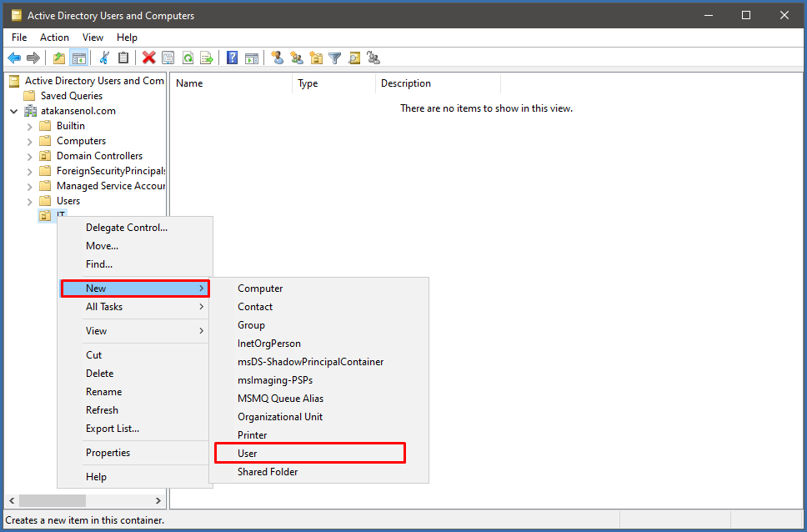
Task: Open the View submenu in the context menu
Action: pos(135,331)
